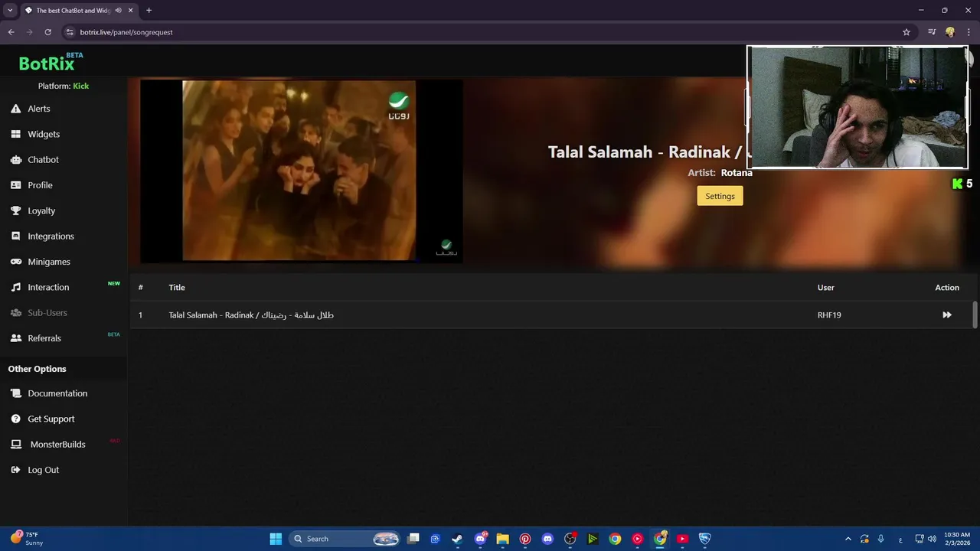Open the Widgets grid icon
980x551 pixels.
(x=15, y=134)
